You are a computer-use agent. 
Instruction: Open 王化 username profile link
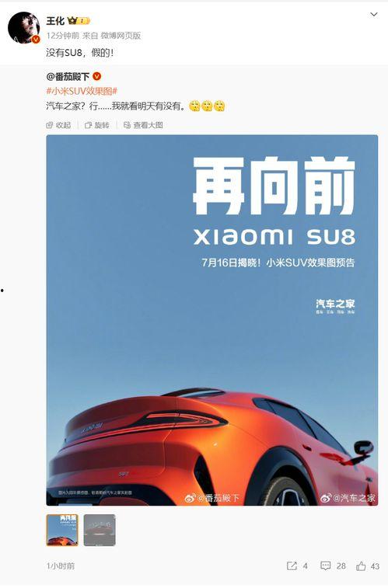click(55, 21)
